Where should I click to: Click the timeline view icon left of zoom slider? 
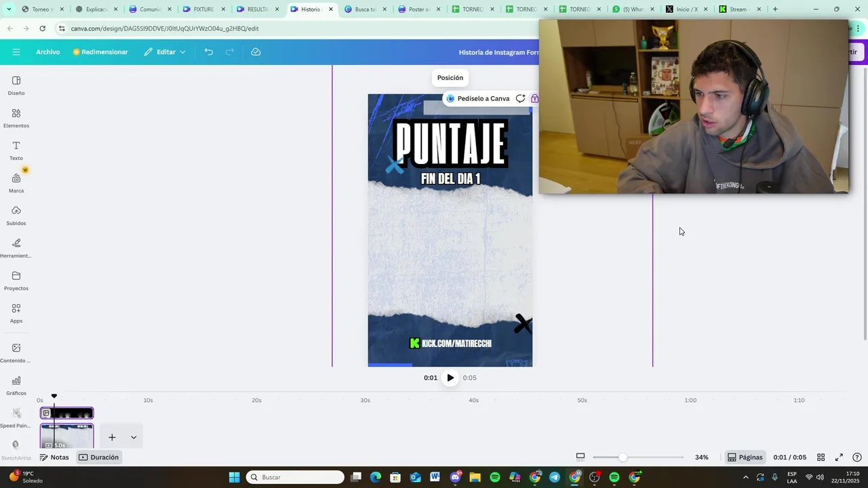tap(580, 457)
